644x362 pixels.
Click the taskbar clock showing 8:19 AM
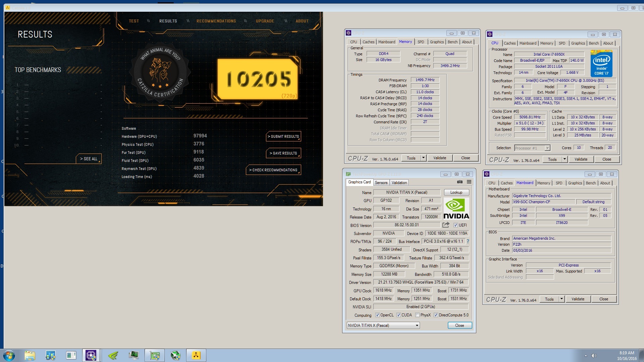[x=627, y=353]
